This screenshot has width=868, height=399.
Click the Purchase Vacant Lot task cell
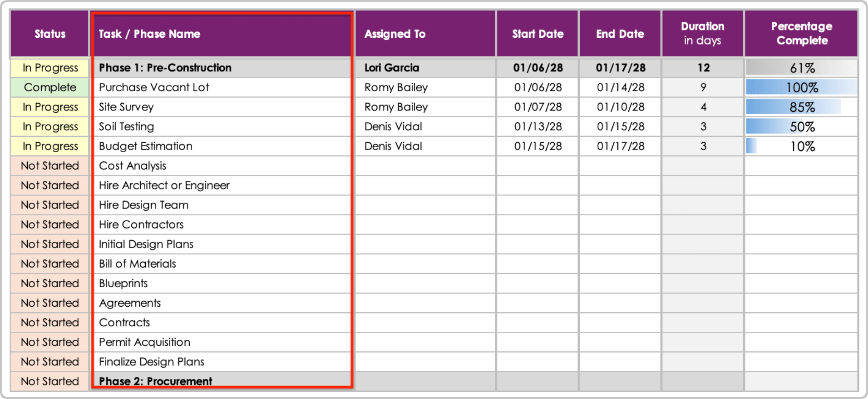point(154,87)
